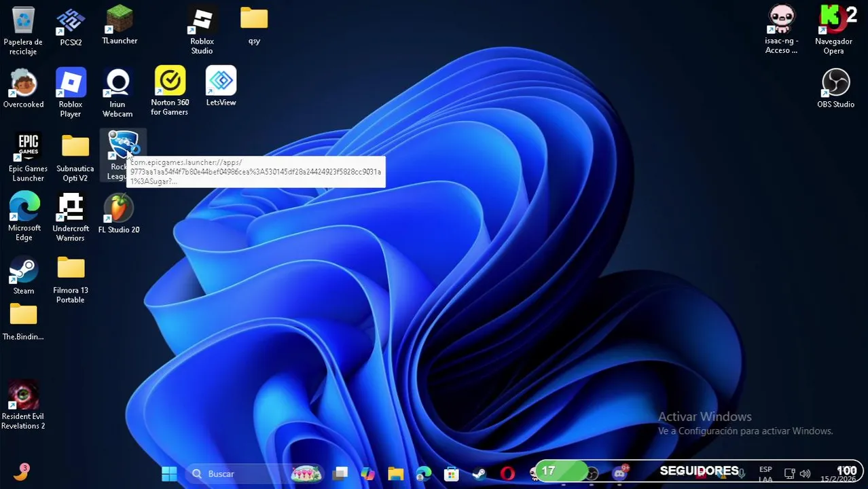Screen dimensions: 868x489
Task: Select the The.Bindin... folder on desktop
Action: 23,323
